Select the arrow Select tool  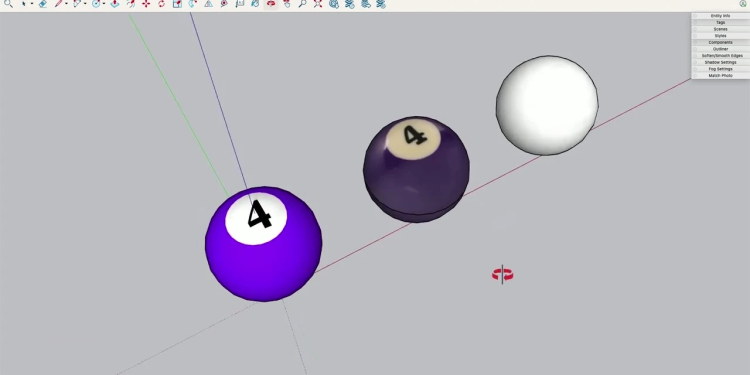click(23, 4)
